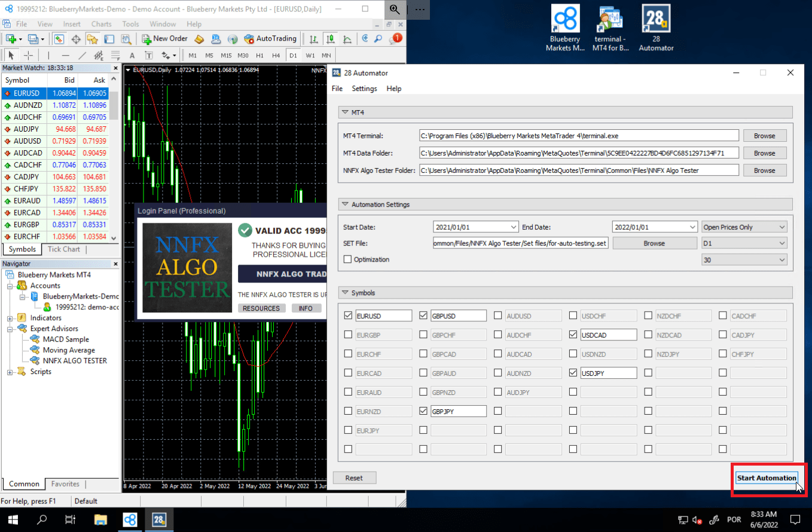Viewport: 812px width, 532px height.
Task: Enable the EURGBP symbol checkbox
Action: pyautogui.click(x=349, y=335)
